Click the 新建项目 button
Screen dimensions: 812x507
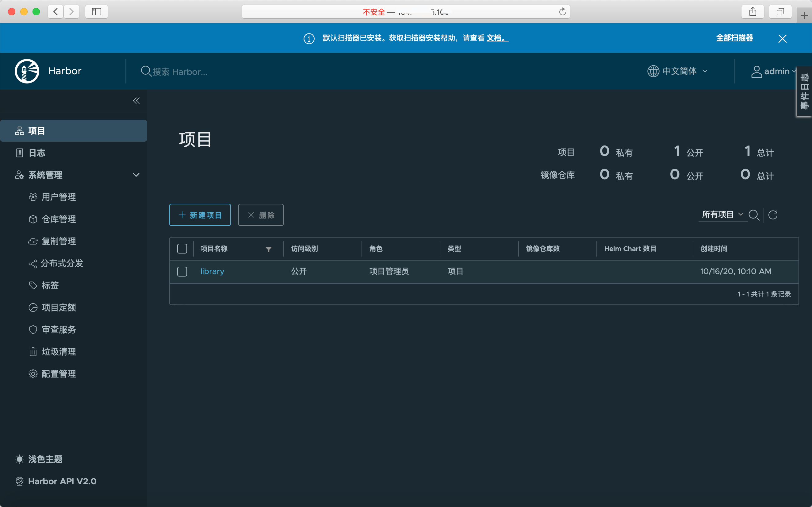200,215
